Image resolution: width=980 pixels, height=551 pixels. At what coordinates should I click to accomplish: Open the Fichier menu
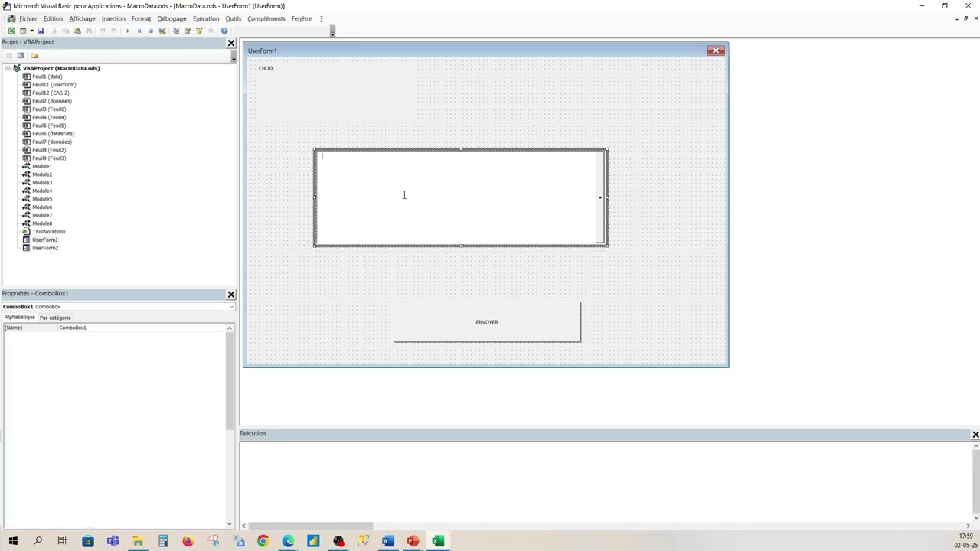pyautogui.click(x=28, y=18)
